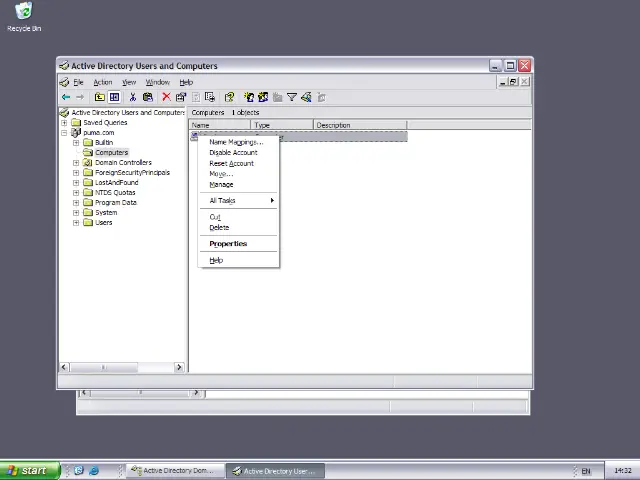Expand the Saved Queries node

pos(64,122)
